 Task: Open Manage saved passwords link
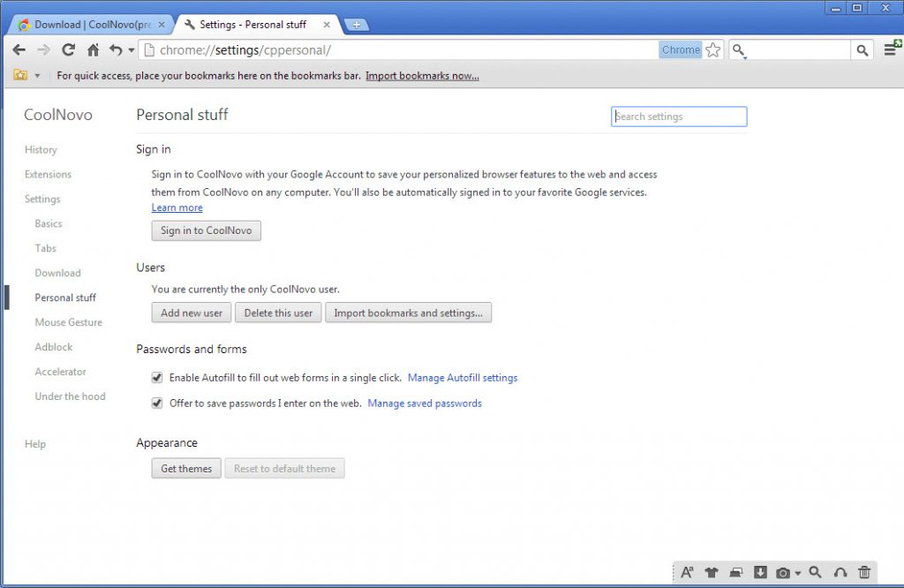click(425, 403)
